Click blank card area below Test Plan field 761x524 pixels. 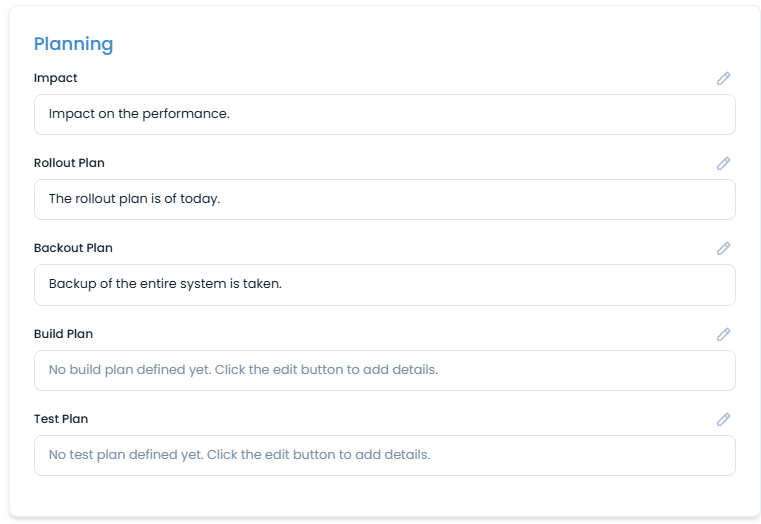click(384, 495)
